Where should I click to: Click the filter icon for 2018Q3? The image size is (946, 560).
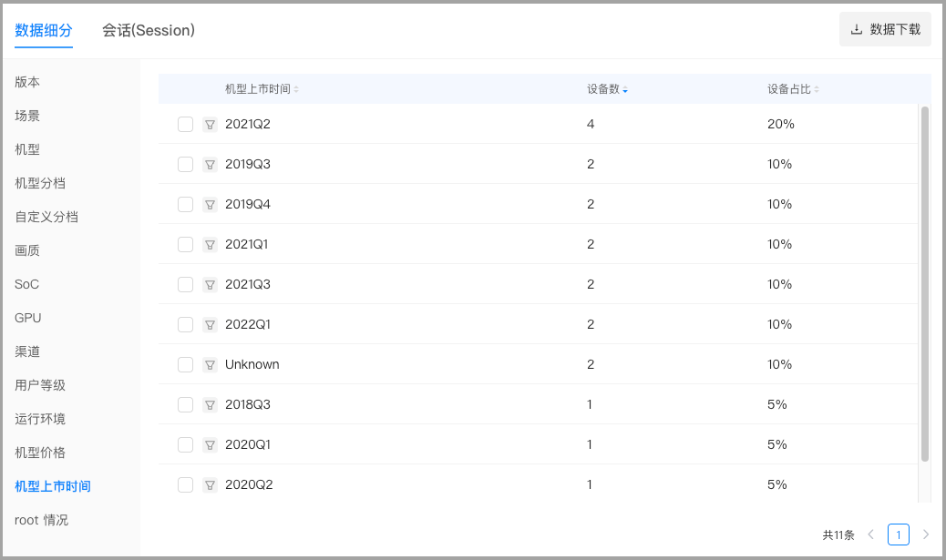pos(210,405)
